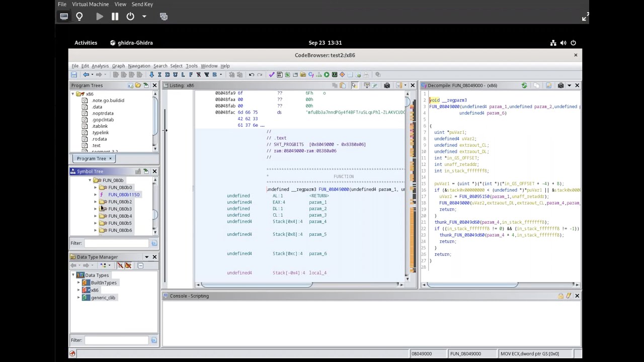Click the Save program toolbar icon

(74, 75)
